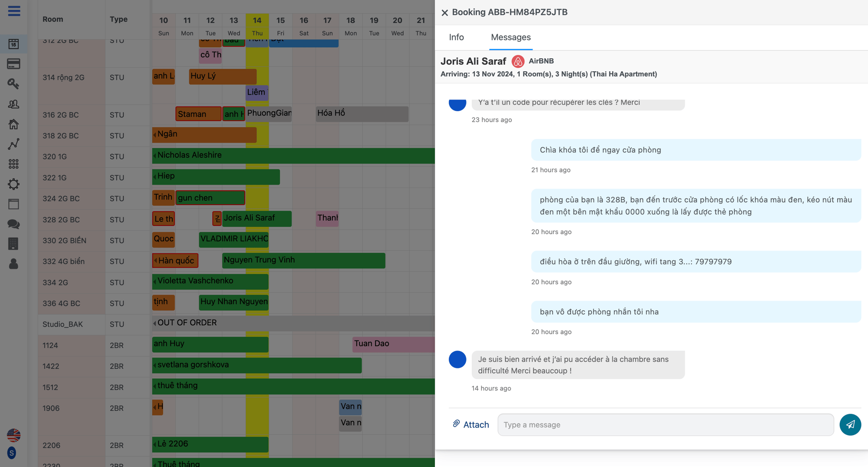Open the Nguyen Trung Vinh booking
Image resolution: width=868 pixels, height=467 pixels.
click(303, 261)
